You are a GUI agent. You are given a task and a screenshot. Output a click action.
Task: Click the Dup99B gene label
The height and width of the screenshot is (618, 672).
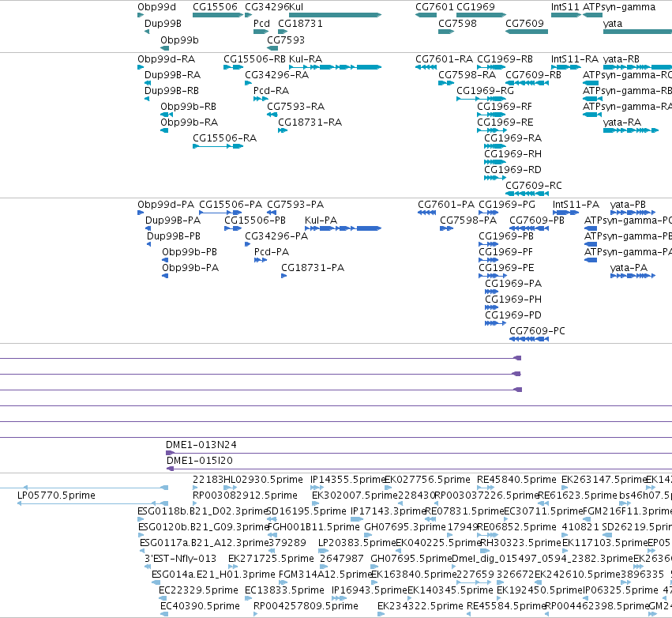(163, 24)
